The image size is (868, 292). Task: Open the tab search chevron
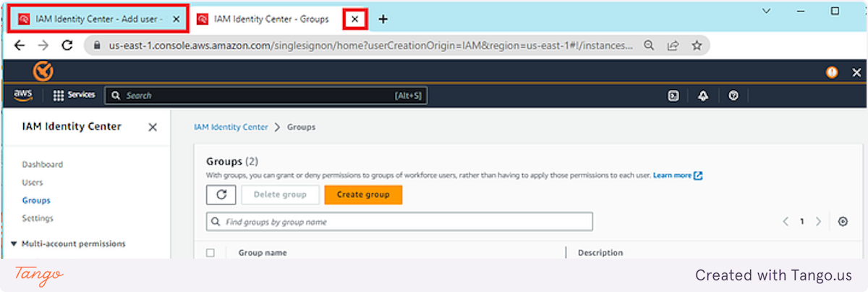pyautogui.click(x=767, y=11)
